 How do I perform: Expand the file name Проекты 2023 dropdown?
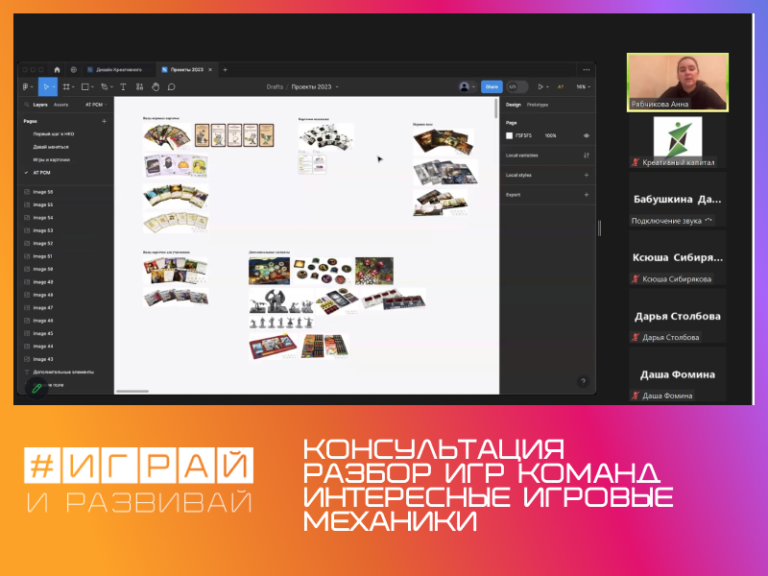coord(337,87)
